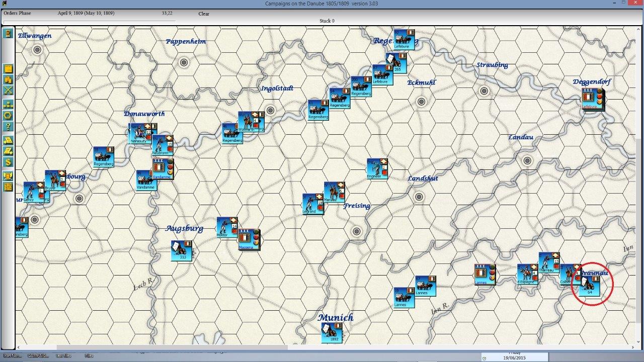Select the Lannes supply wagon numbered 55
Image resolution: width=644 pixels, height=362 pixels.
pyautogui.click(x=404, y=297)
